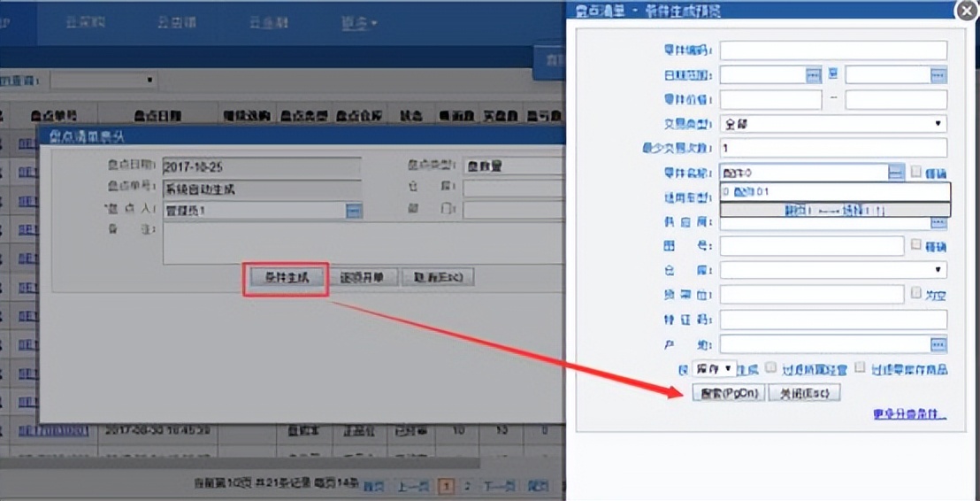Focus first 零件价格 minimum field

(x=770, y=99)
